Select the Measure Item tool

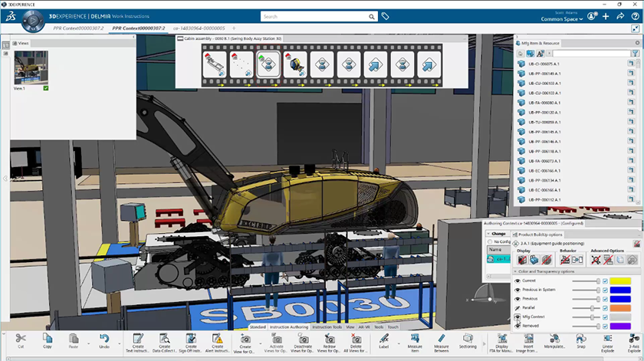(x=415, y=343)
